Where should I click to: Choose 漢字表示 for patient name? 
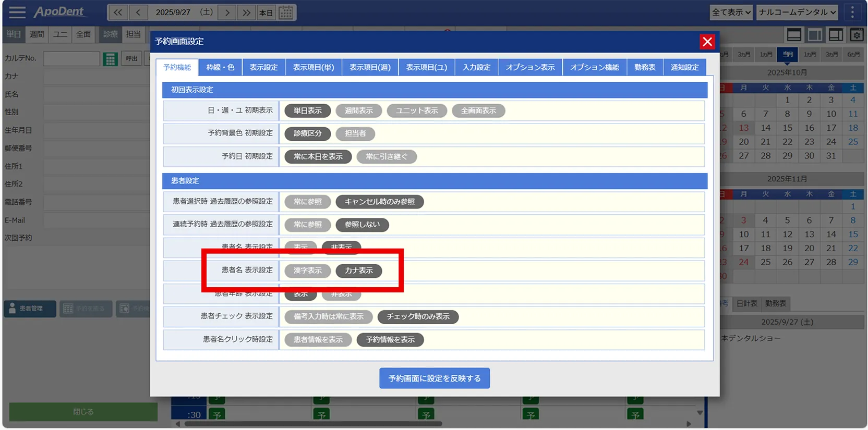307,271
